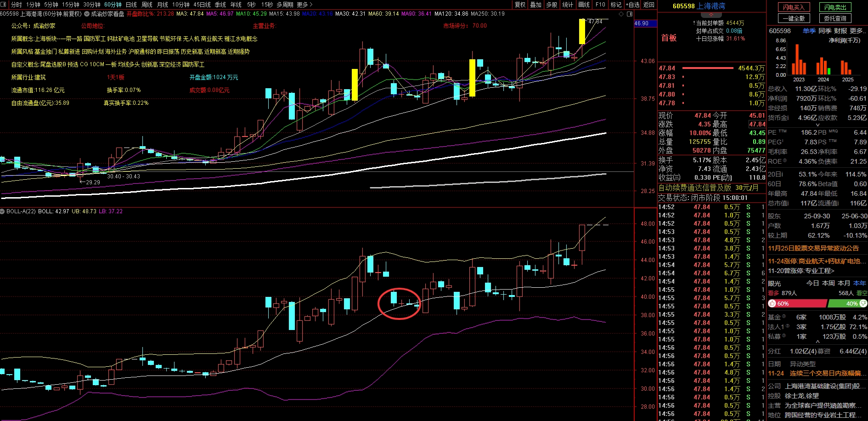Switch to the 月线 monthly chart
868x421 pixels.
pos(163,5)
